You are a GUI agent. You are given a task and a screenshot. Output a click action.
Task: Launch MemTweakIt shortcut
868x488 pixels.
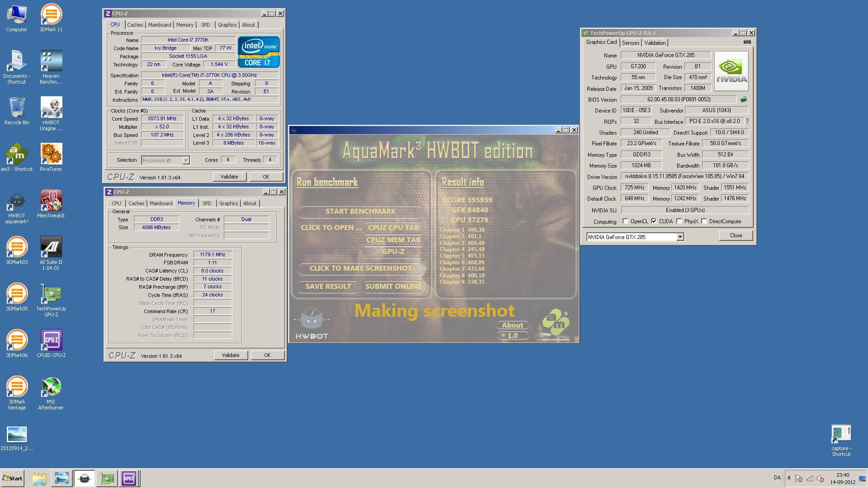click(x=51, y=204)
